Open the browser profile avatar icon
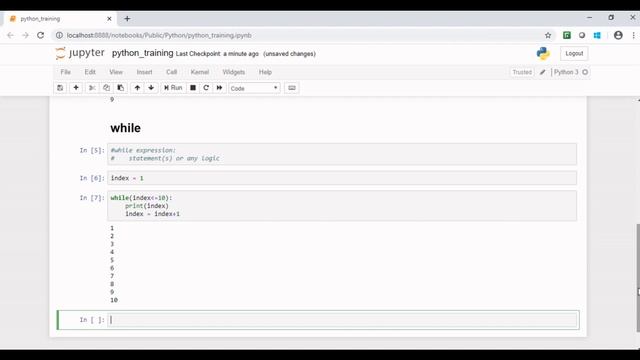Screen dimensions: 640x360 pos(618,36)
